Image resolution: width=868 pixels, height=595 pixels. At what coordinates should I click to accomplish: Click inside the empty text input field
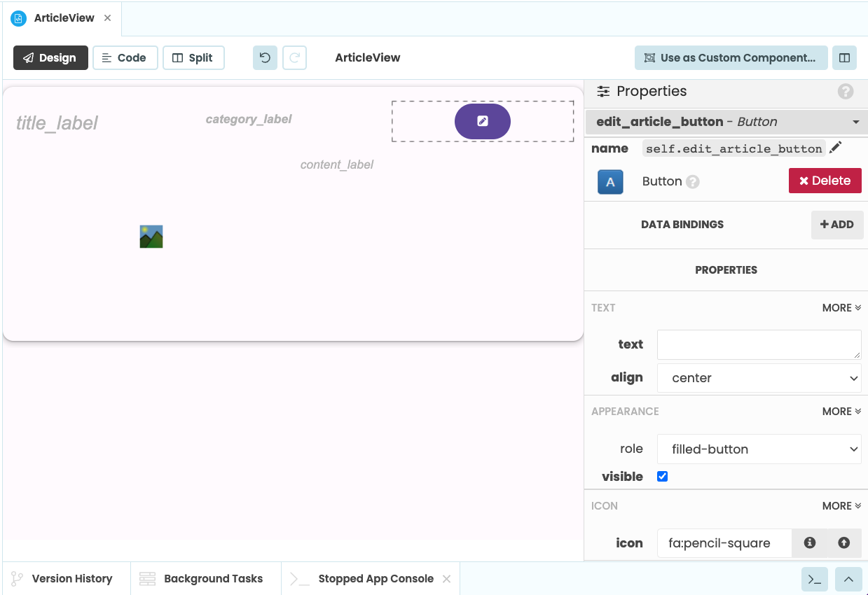759,344
